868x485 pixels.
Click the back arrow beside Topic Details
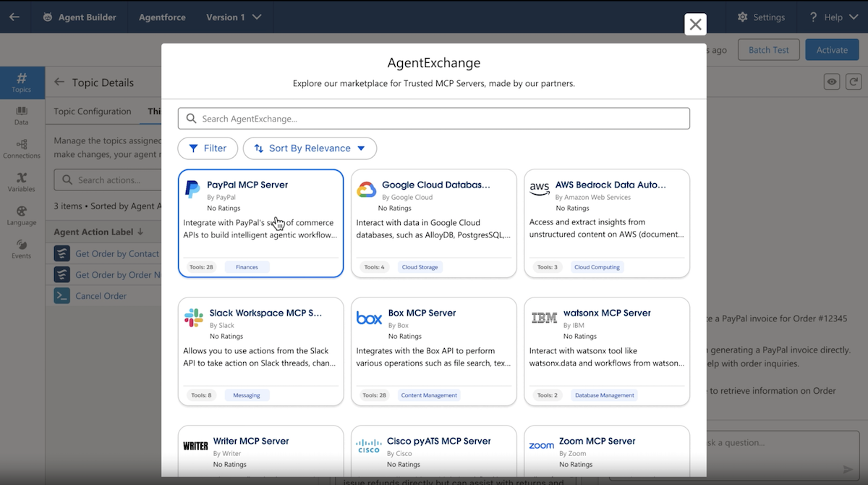[59, 83]
